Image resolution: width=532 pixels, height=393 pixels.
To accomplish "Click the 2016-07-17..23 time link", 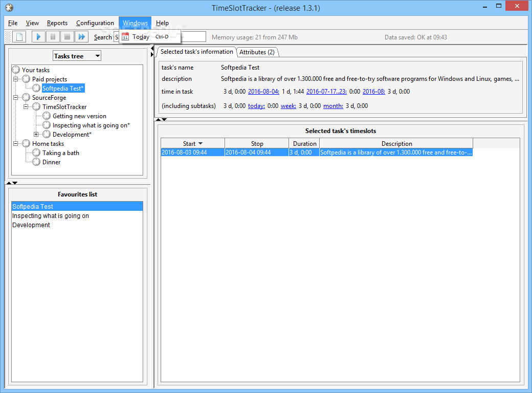I will [x=326, y=91].
